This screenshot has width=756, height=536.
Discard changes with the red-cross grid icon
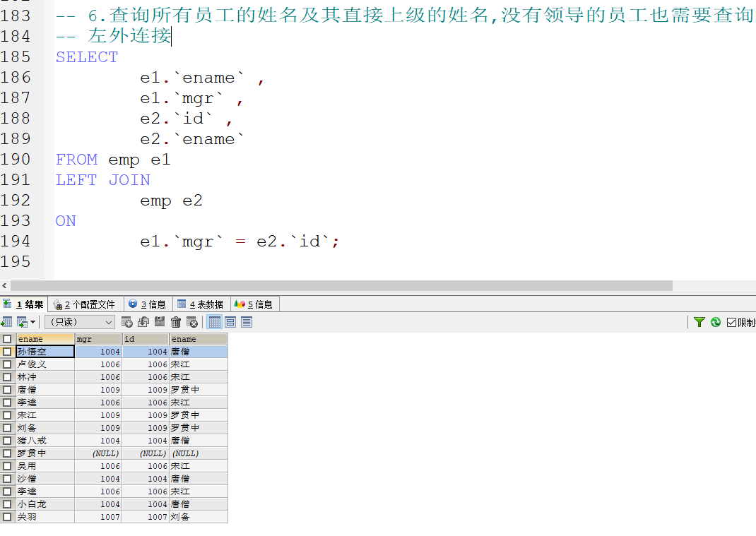[191, 322]
